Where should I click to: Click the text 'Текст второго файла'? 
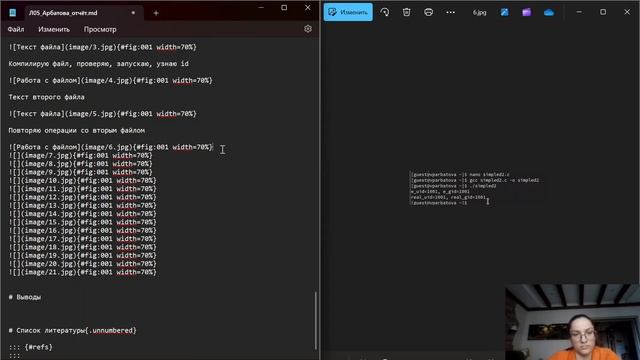point(47,97)
